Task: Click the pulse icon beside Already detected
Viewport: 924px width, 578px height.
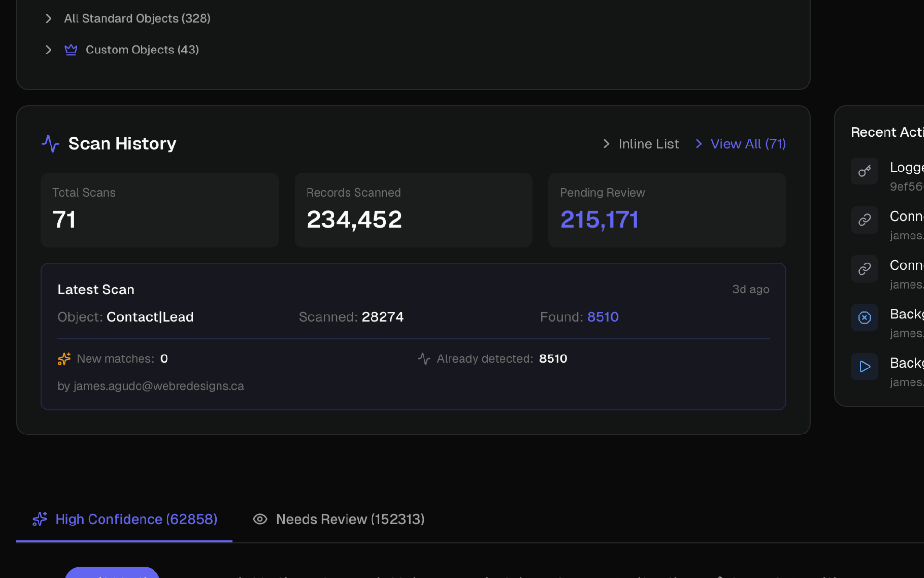Action: 423,359
